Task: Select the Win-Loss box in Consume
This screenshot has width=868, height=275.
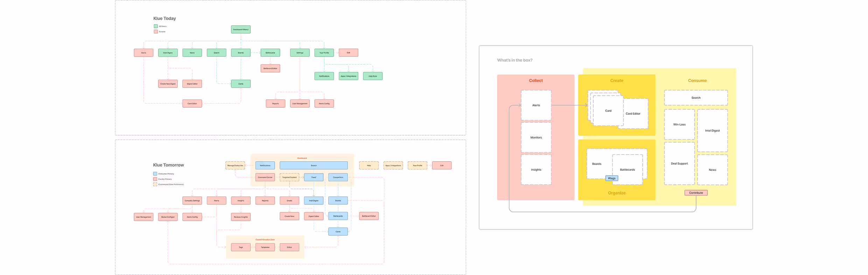Action: point(679,125)
